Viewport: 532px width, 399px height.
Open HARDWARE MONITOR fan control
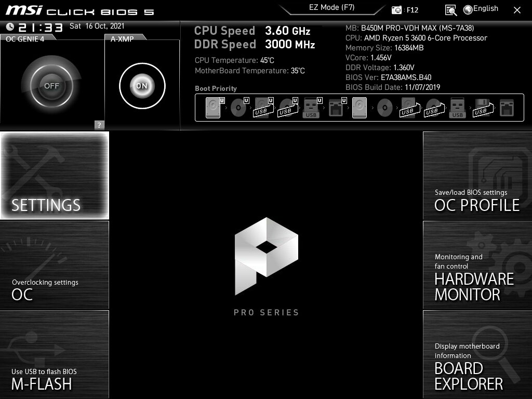click(477, 265)
